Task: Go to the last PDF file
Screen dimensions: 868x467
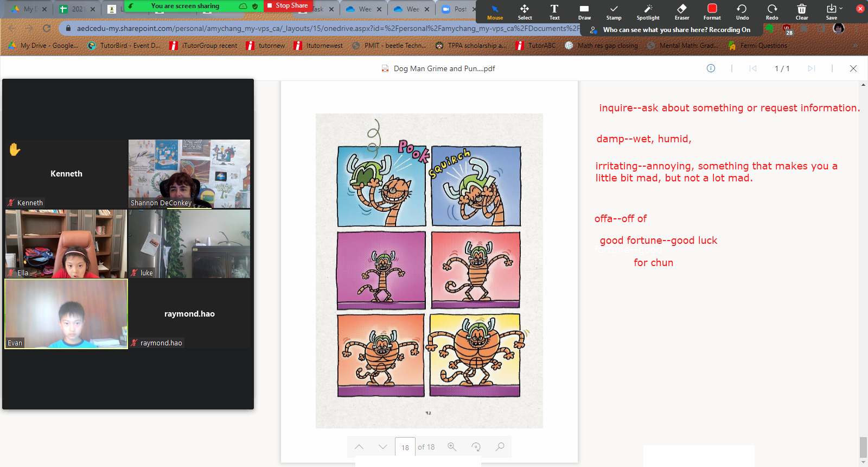Action: click(x=812, y=68)
